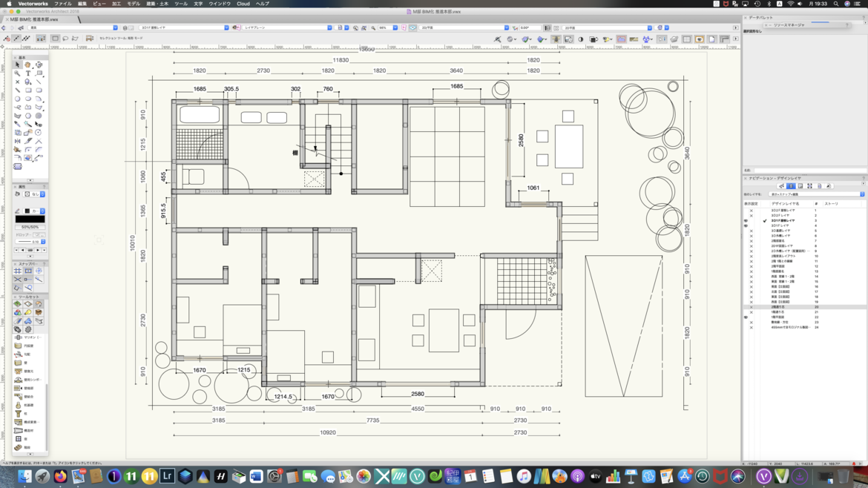Click the black fill color swatch
868x488 pixels.
tap(30, 219)
